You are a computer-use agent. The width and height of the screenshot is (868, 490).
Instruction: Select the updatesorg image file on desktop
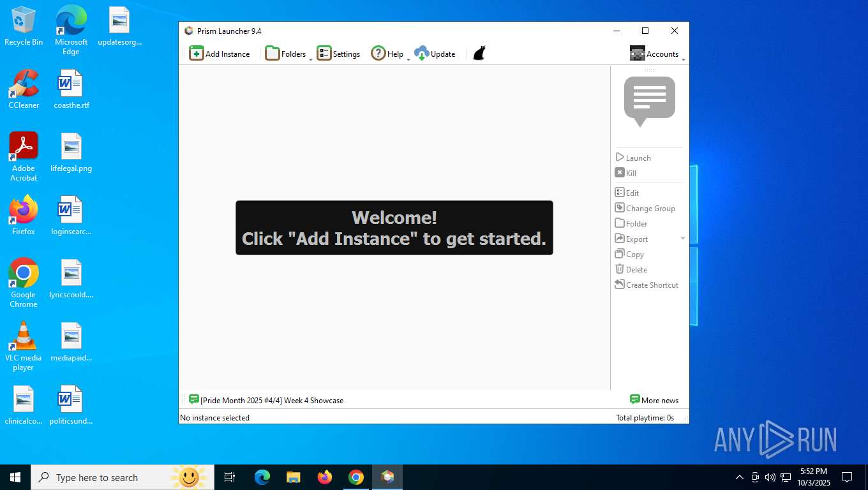(119, 26)
